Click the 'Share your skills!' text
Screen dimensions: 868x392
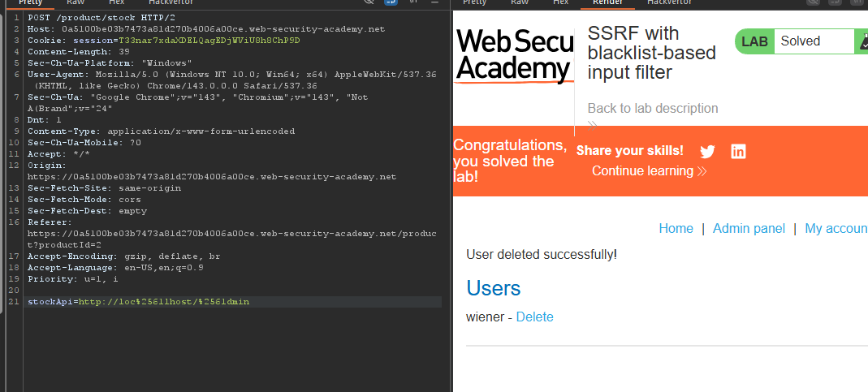[x=630, y=151]
